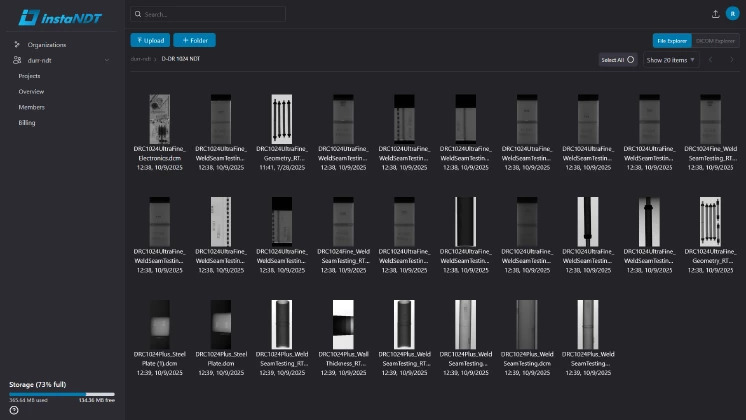Click the Organizations sidebar icon
The image size is (746, 420).
(17, 45)
